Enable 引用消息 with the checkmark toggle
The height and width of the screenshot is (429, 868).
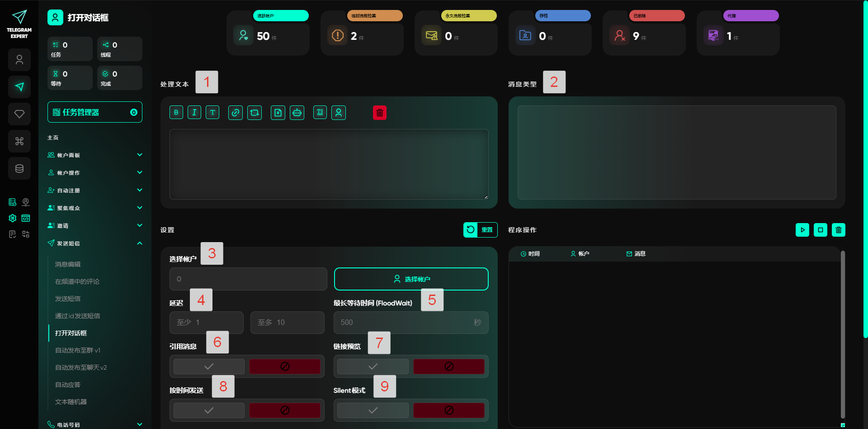209,367
